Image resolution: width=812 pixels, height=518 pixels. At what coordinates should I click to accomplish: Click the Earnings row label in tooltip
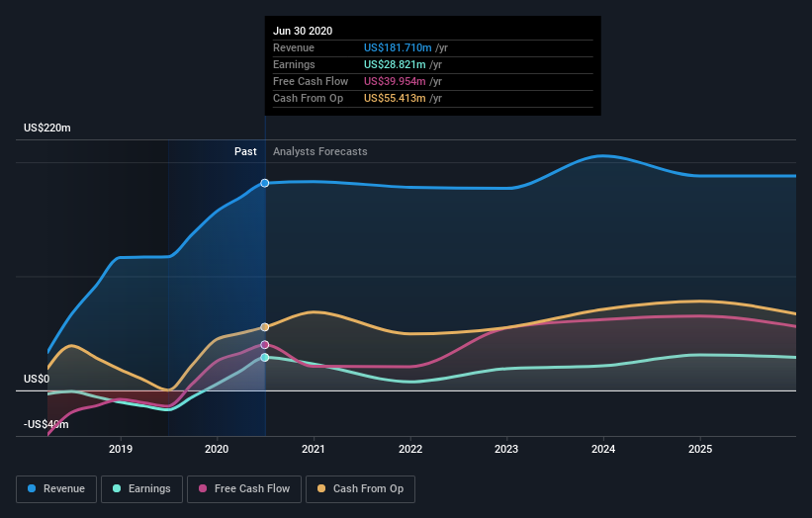(294, 64)
